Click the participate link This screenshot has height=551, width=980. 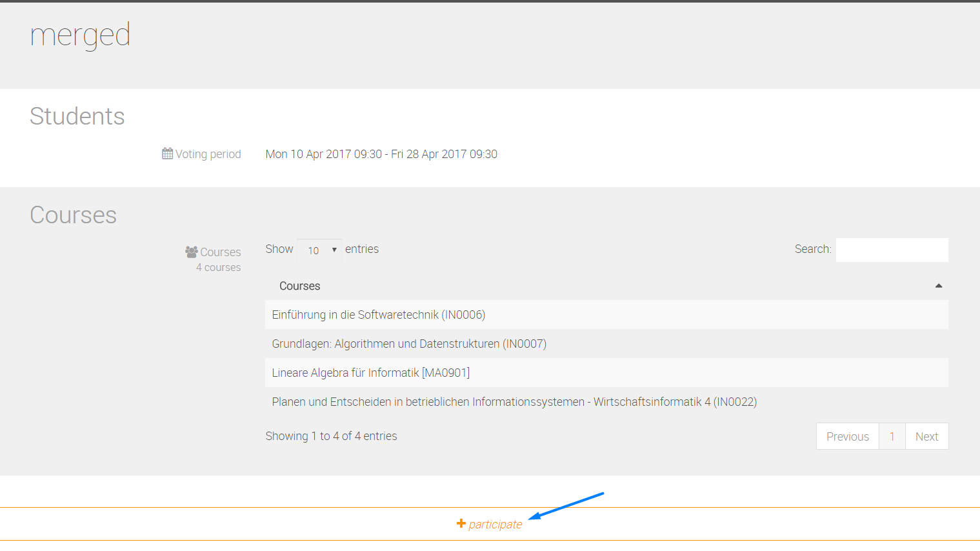[495, 525]
